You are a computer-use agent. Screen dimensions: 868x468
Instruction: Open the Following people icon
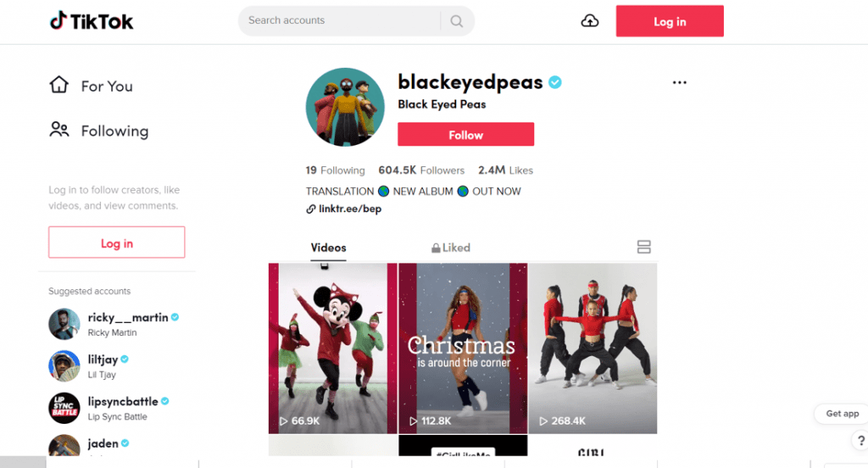[x=59, y=130]
